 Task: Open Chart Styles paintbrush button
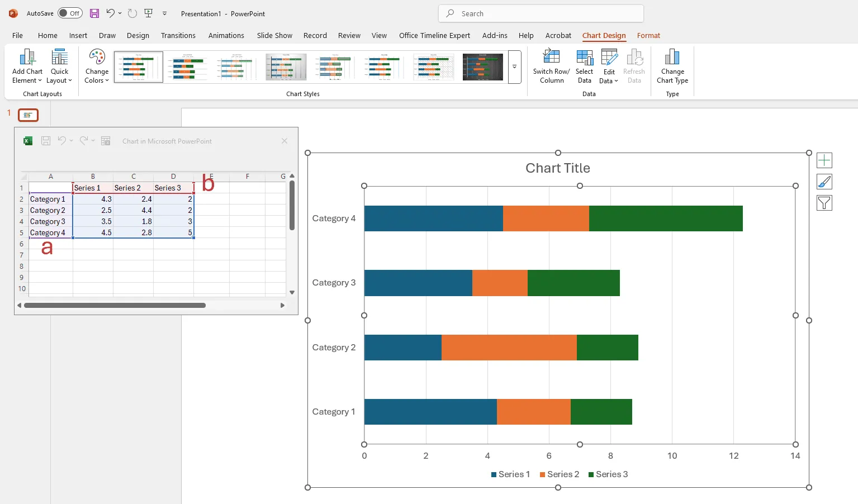pos(824,182)
